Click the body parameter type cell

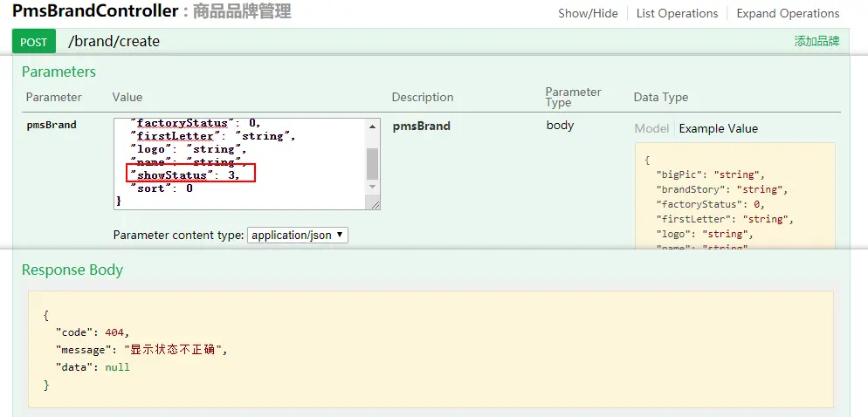[x=560, y=125]
